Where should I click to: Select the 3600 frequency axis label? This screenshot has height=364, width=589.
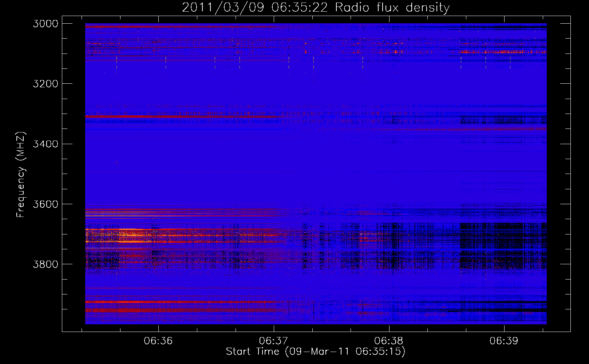46,204
